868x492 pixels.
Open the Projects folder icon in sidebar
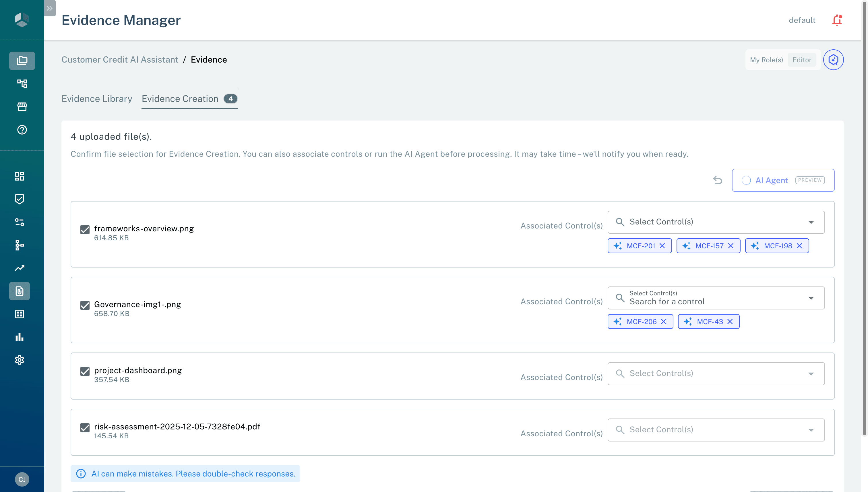click(22, 61)
